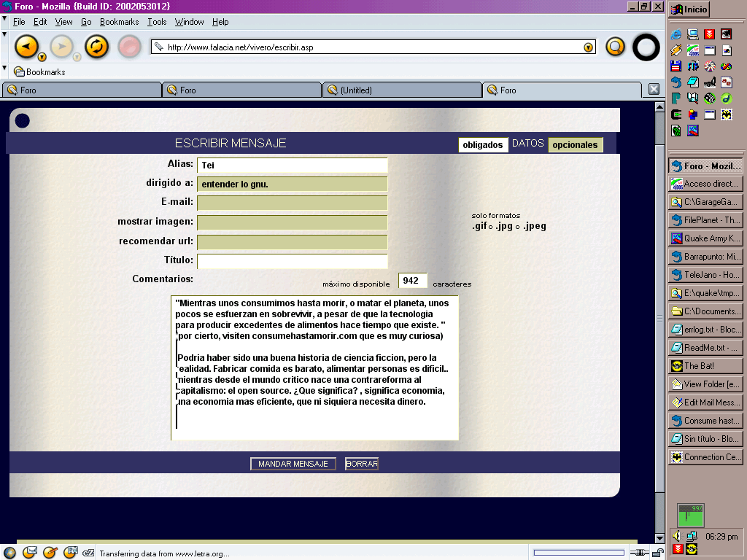This screenshot has height=560, width=747.
Task: Click the page loading progress meter in status bar
Action: [x=578, y=553]
